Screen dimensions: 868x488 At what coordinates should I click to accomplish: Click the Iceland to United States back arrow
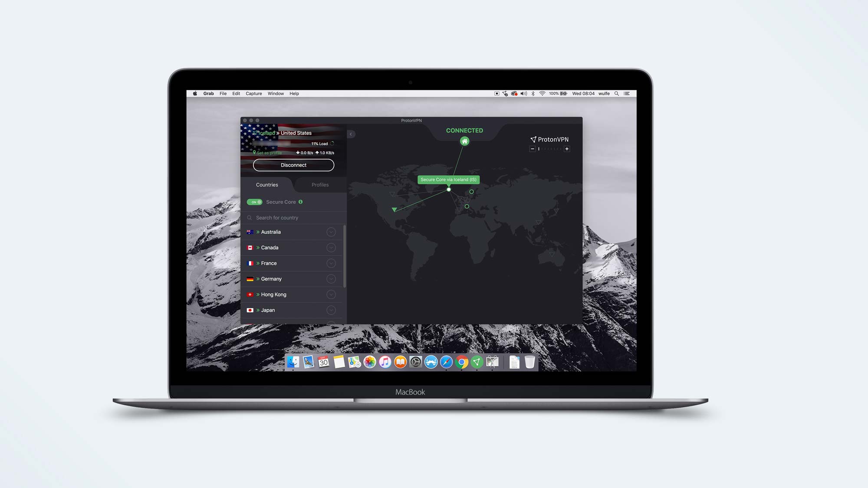click(352, 134)
